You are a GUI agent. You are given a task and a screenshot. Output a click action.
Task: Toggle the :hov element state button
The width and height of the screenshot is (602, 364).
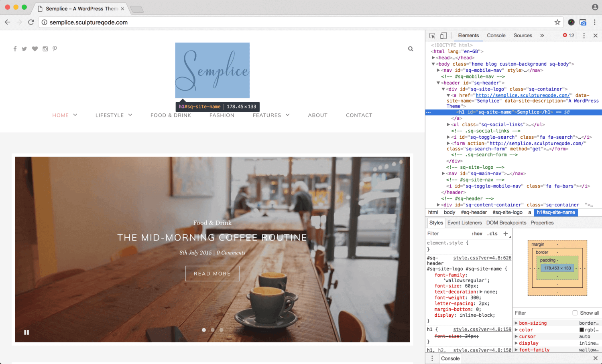click(477, 234)
